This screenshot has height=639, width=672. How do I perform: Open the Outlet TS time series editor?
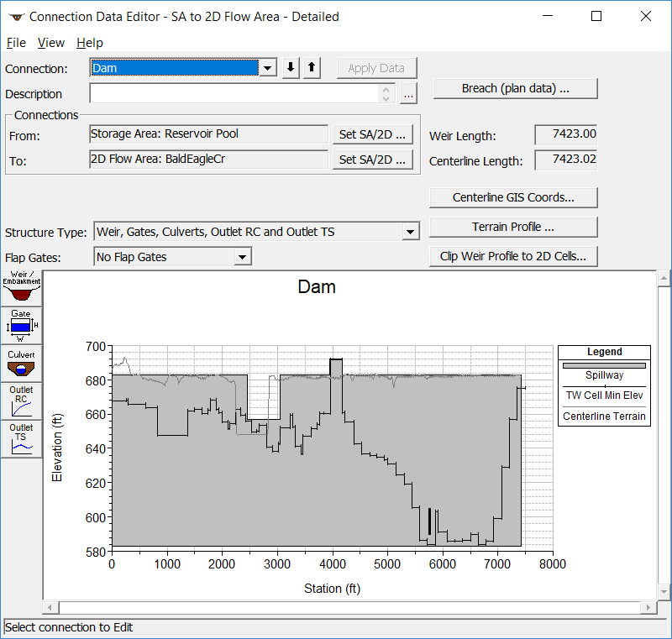[21, 437]
